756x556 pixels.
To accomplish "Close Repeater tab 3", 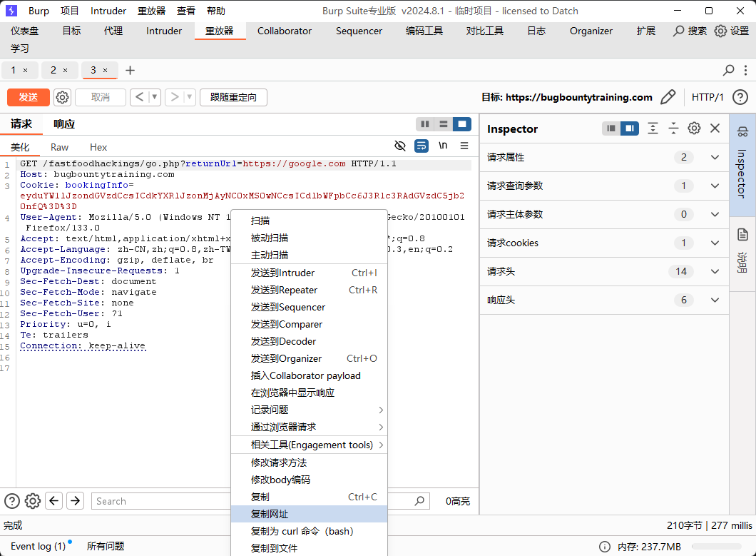I will tap(105, 71).
